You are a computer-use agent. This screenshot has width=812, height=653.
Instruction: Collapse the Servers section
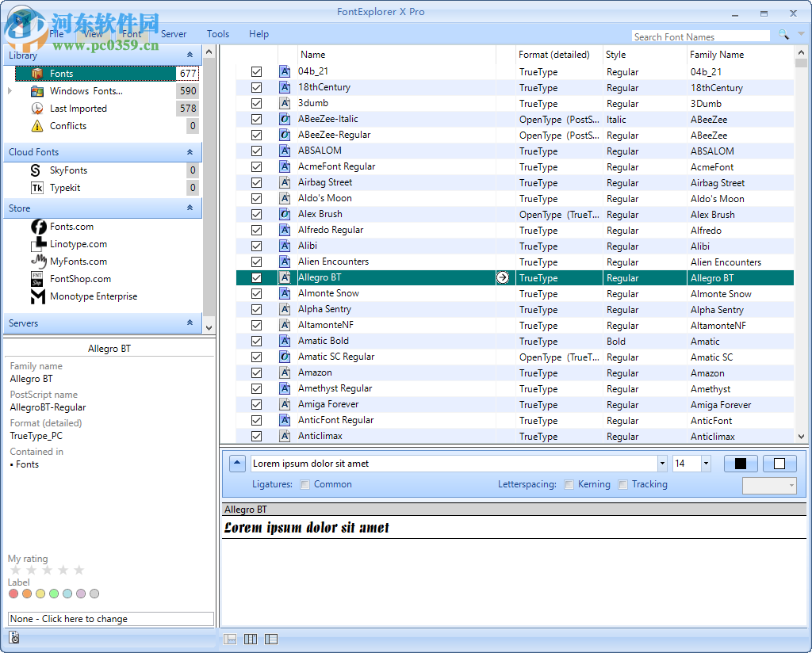190,323
